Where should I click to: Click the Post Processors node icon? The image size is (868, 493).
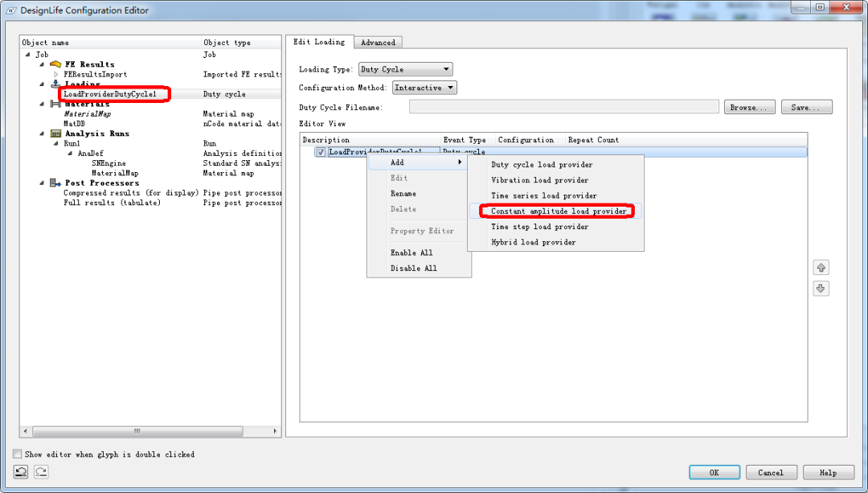pos(55,183)
